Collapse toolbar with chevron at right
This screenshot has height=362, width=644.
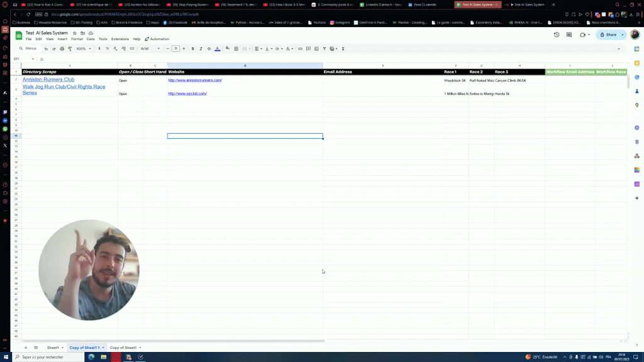click(x=619, y=49)
